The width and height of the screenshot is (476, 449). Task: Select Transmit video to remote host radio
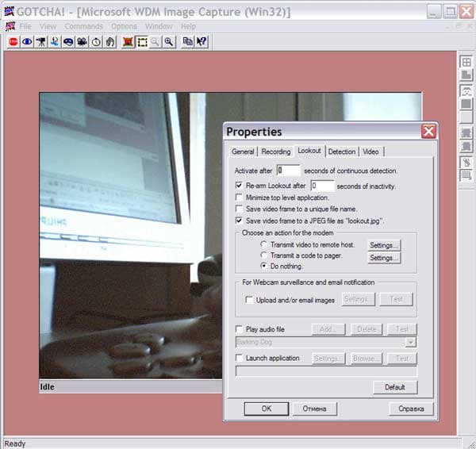click(264, 244)
